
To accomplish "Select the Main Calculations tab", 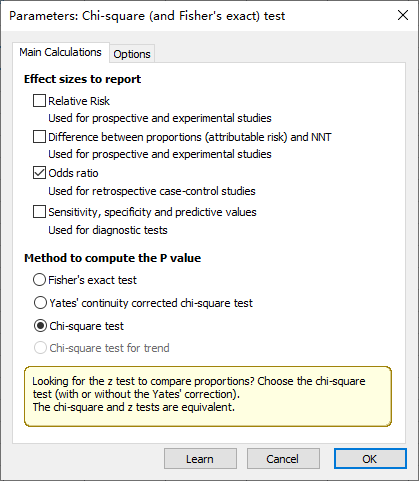I will [x=61, y=52].
